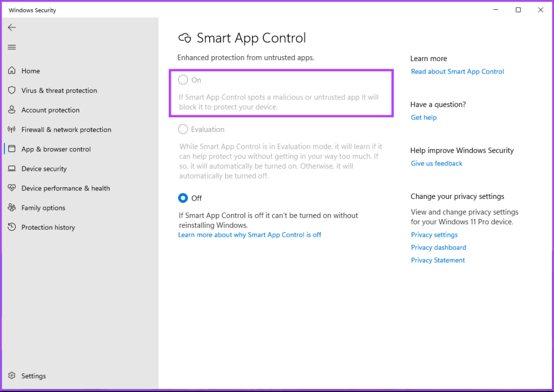Select the Evaluation radio button
554x392 pixels.
click(183, 129)
